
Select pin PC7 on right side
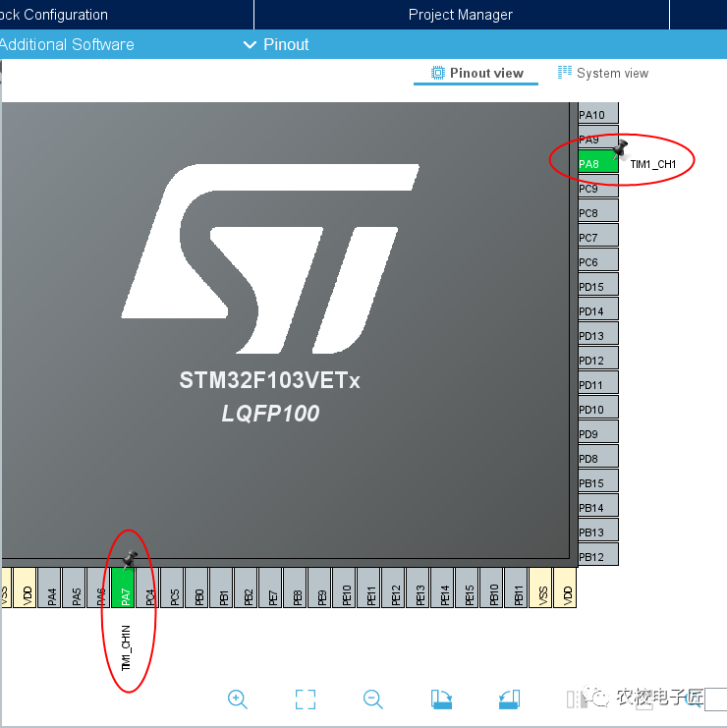[598, 236]
